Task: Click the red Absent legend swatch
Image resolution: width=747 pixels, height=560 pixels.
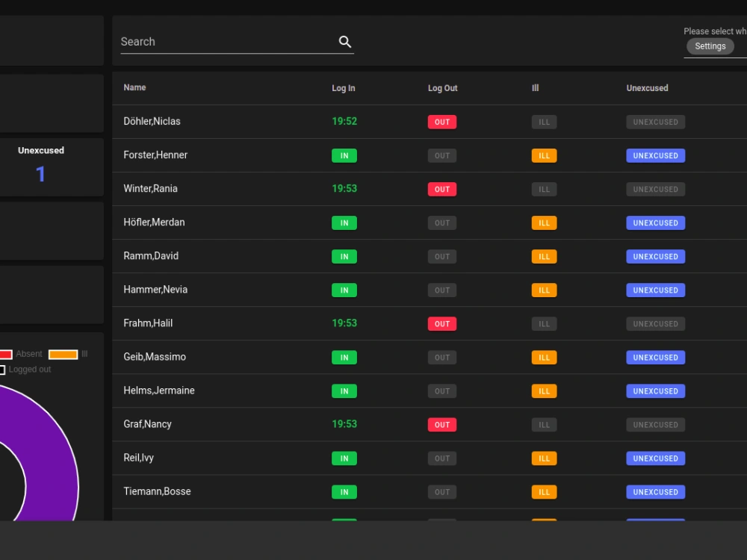Action: 6,354
